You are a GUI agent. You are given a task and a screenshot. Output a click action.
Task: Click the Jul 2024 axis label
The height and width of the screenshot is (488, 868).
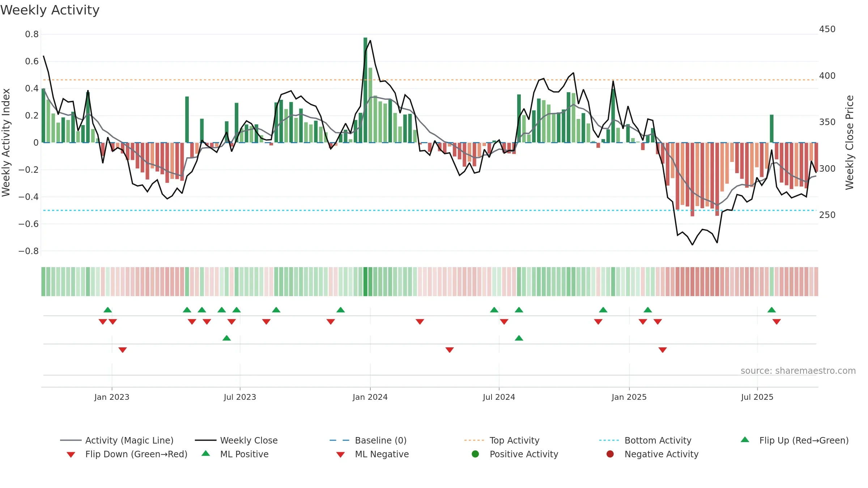(x=499, y=397)
